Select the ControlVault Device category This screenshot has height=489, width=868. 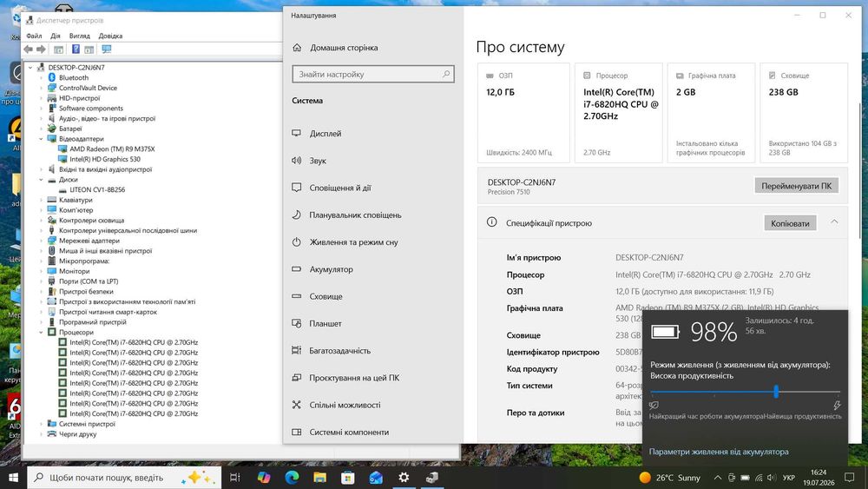(88, 88)
